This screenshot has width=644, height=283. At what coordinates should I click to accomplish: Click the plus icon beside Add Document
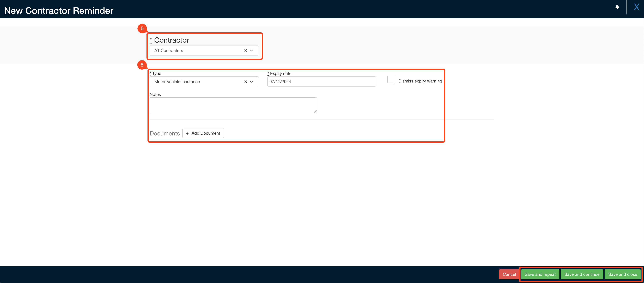[187, 133]
